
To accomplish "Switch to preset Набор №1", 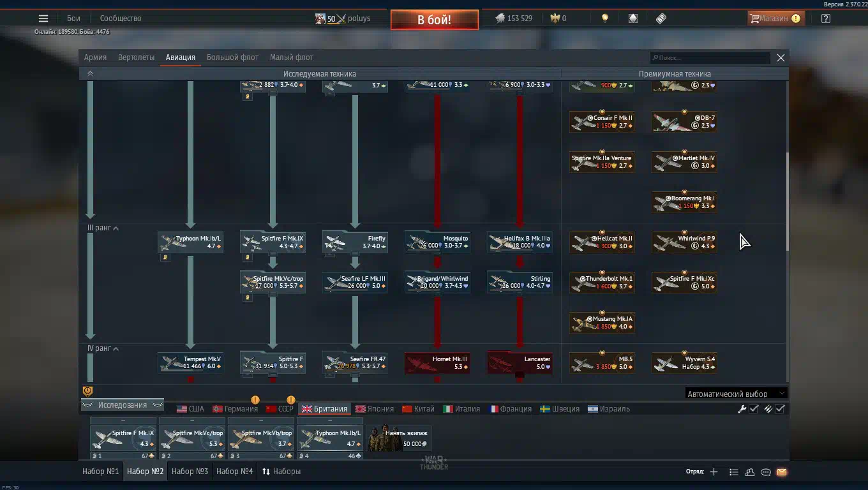I will [101, 471].
